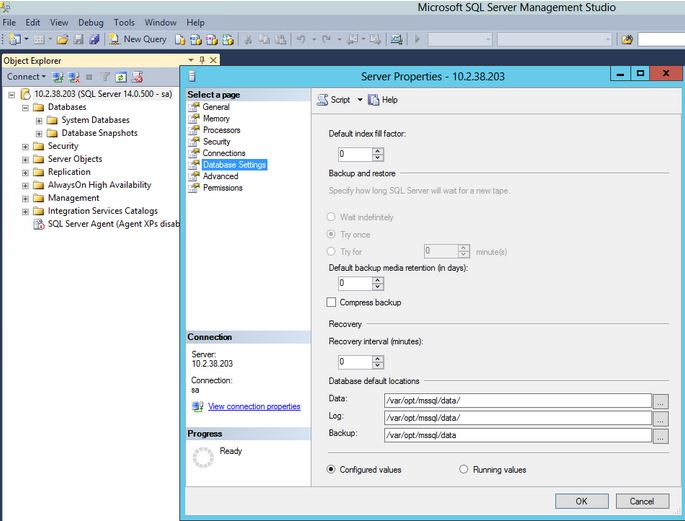Image resolution: width=685 pixels, height=521 pixels.
Task: Select the Advanced page
Action: pos(220,176)
